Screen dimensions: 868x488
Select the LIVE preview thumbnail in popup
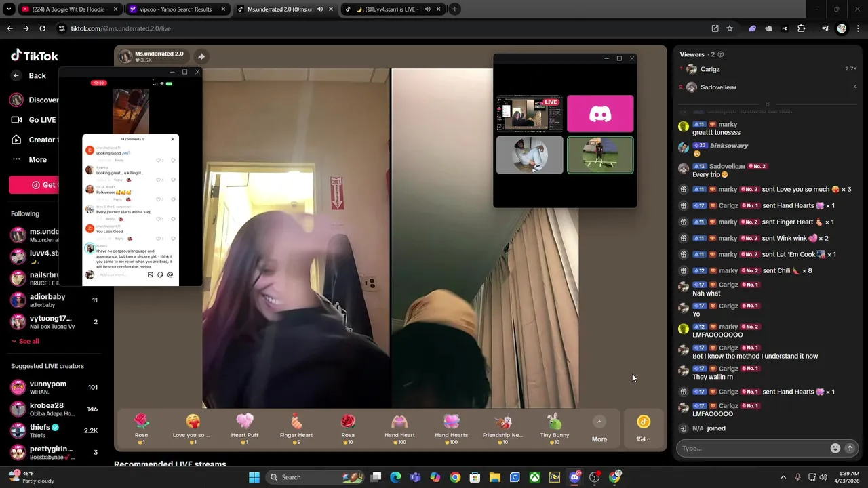(x=529, y=114)
